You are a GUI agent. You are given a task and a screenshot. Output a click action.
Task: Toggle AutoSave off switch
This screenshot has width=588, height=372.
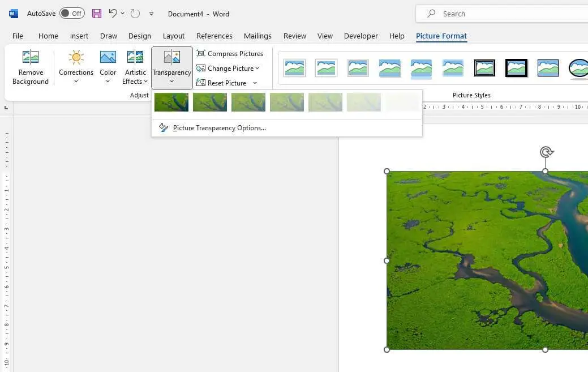(72, 12)
